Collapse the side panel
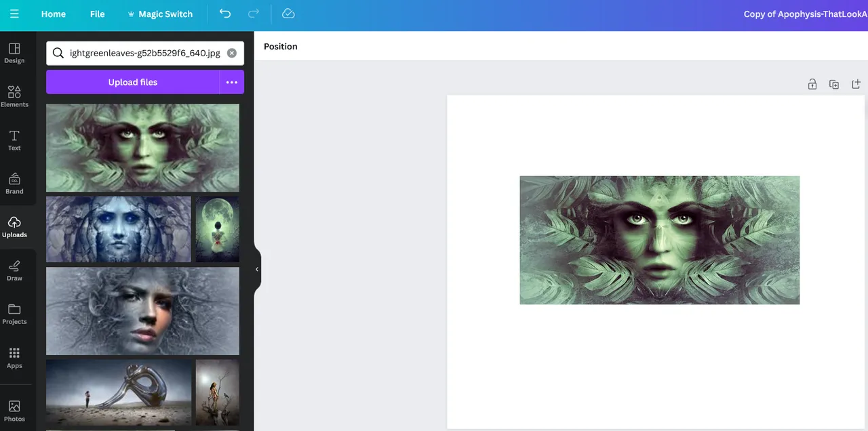 point(257,269)
